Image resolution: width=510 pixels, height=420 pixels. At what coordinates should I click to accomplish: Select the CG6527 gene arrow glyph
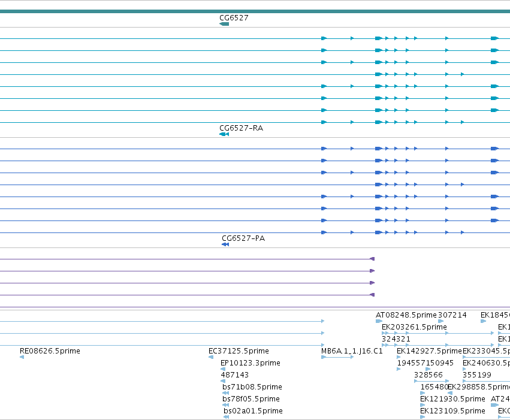[224, 24]
